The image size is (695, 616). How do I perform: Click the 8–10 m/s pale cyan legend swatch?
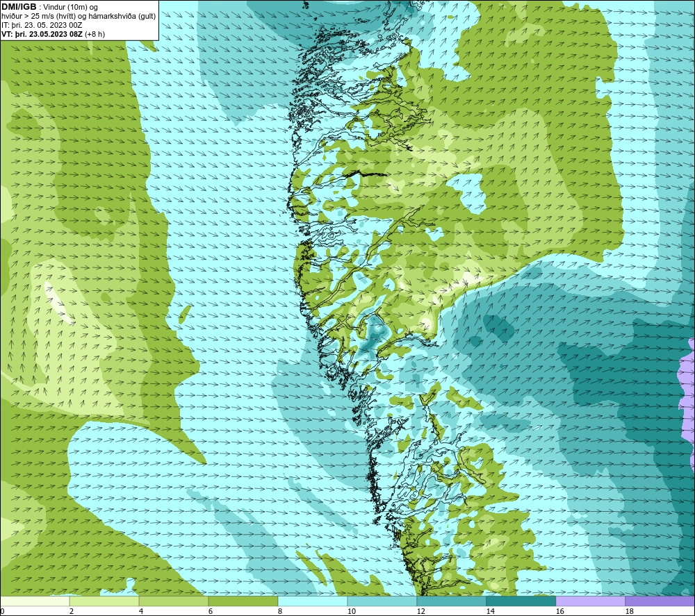(x=313, y=601)
